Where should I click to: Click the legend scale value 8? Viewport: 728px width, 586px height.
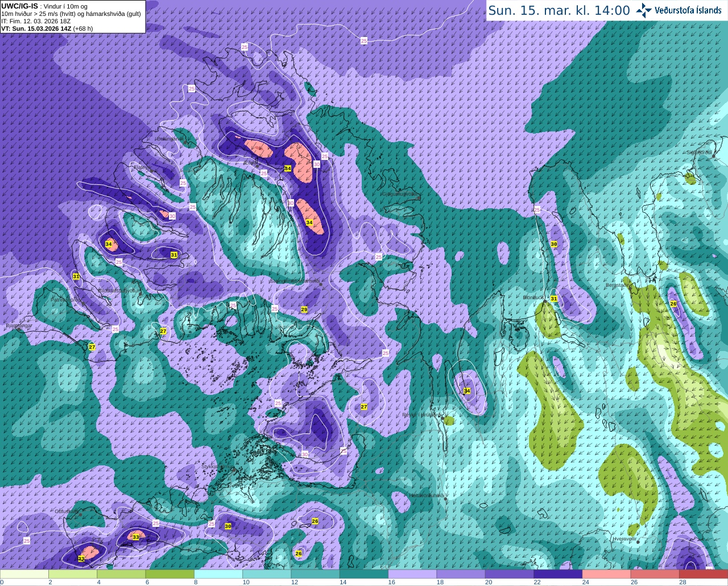click(196, 582)
